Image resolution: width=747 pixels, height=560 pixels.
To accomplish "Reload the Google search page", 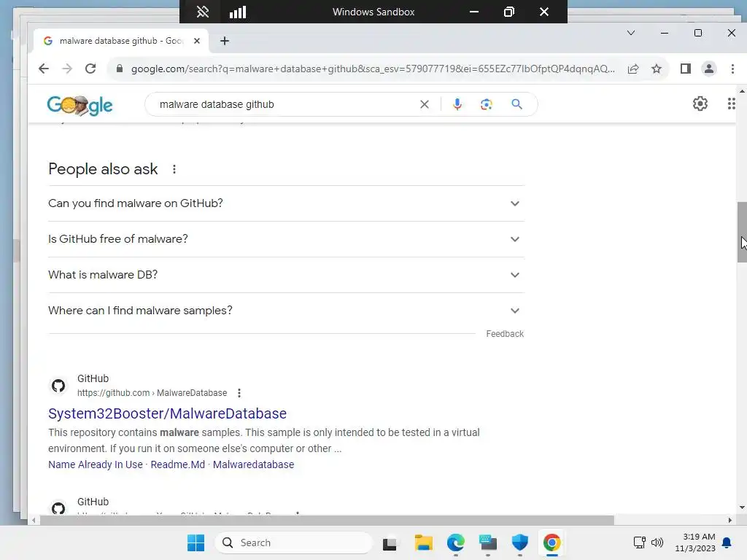I will click(x=90, y=69).
